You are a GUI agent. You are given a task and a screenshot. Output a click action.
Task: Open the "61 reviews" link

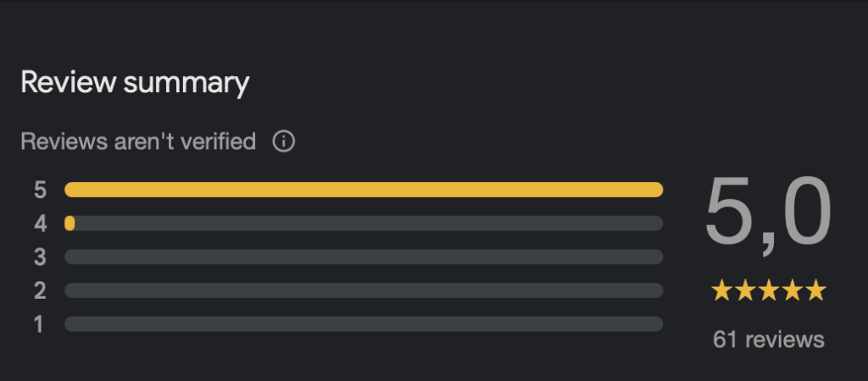(x=768, y=340)
